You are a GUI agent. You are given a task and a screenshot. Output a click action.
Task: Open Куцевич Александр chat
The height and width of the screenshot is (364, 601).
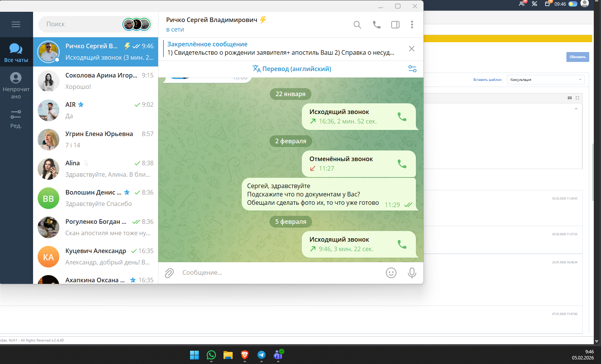[x=95, y=256]
